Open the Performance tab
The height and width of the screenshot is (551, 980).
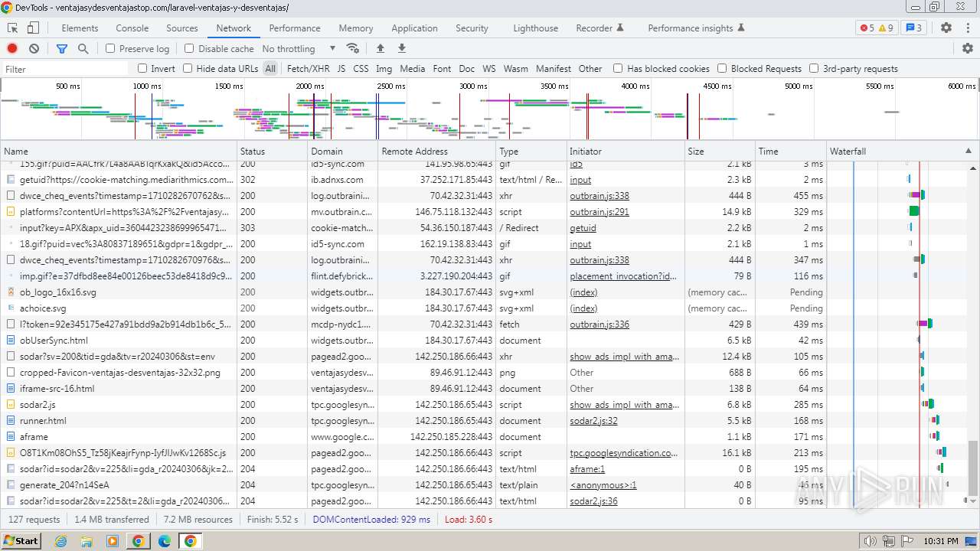(x=295, y=28)
